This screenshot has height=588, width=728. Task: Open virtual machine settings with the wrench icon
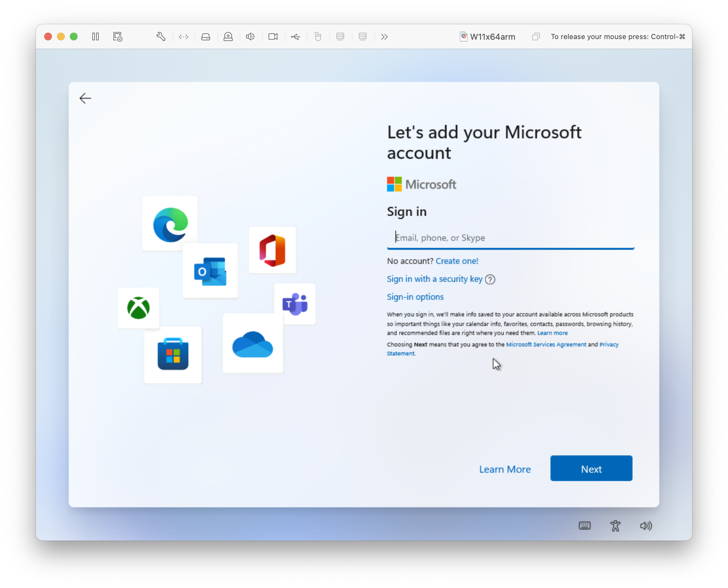[x=161, y=37]
